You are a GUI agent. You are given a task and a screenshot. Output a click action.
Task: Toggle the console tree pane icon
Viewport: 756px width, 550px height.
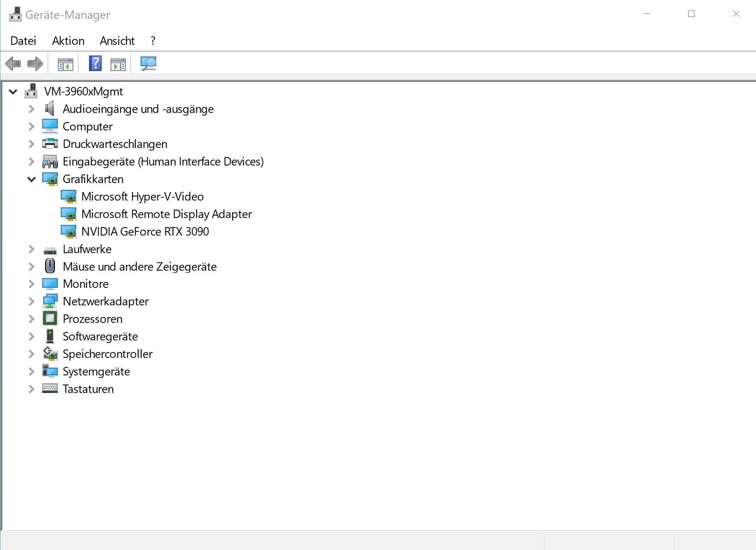[x=65, y=64]
